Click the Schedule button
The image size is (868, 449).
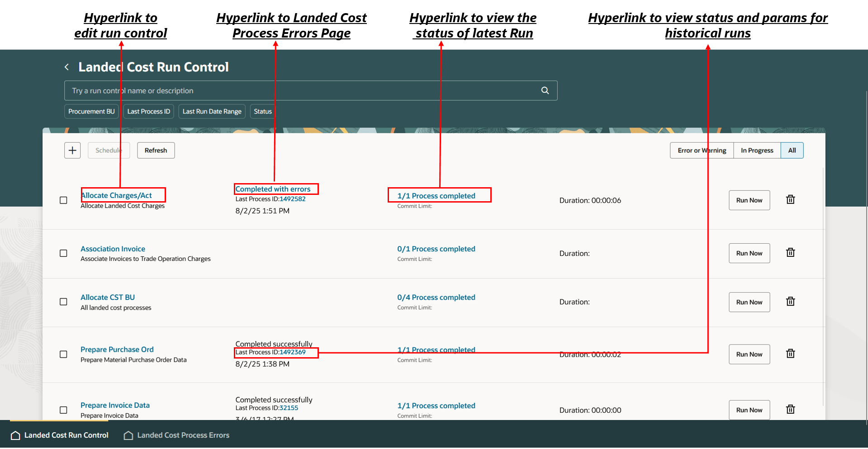click(x=109, y=151)
